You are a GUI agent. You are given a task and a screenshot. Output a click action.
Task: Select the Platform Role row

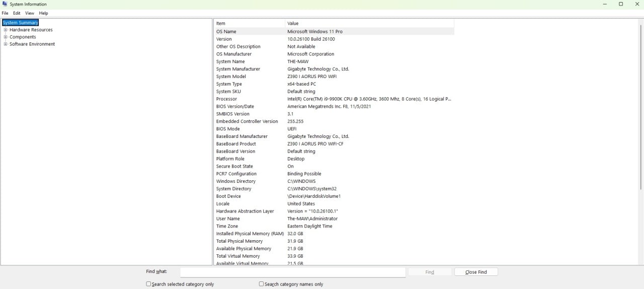334,159
